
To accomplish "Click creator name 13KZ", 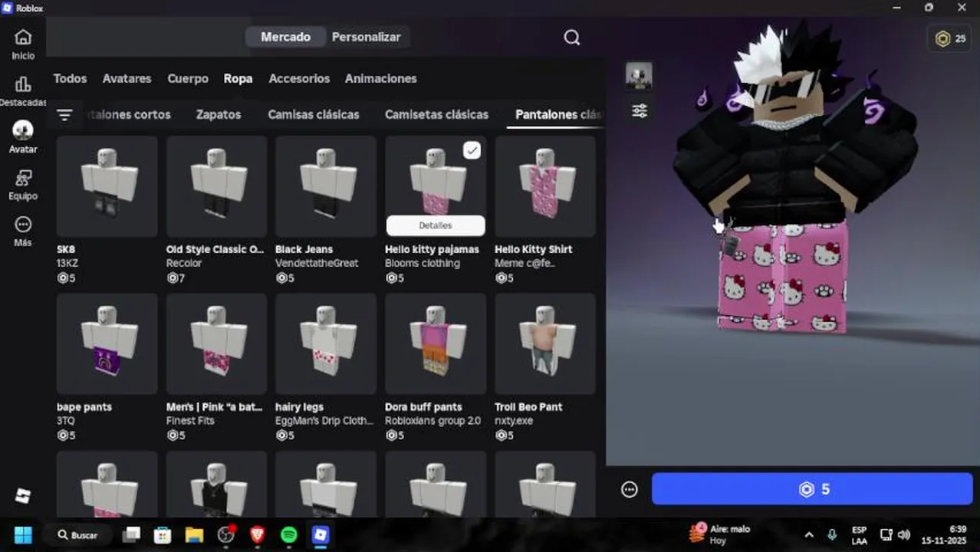I will 67,263.
